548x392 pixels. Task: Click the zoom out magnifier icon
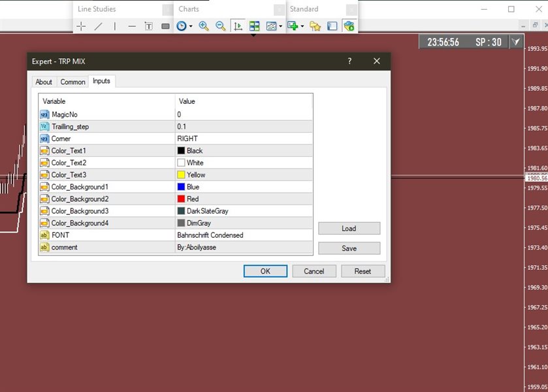tap(221, 26)
